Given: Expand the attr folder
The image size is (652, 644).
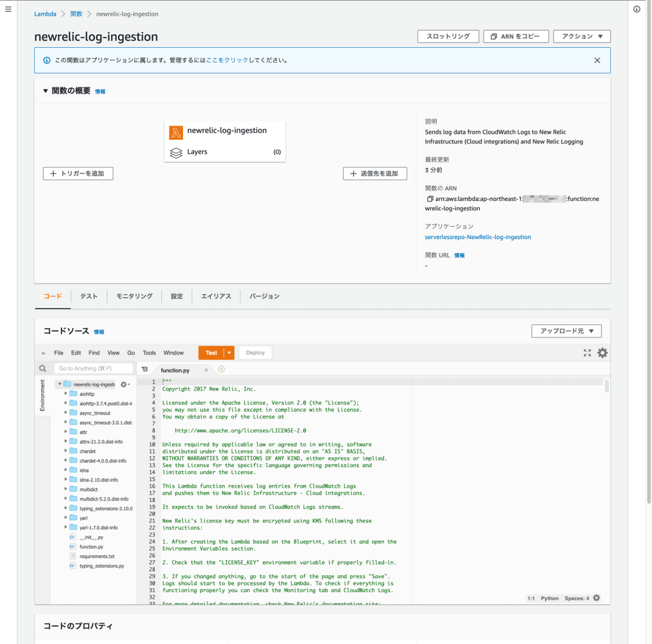Looking at the screenshot, I should pos(66,432).
